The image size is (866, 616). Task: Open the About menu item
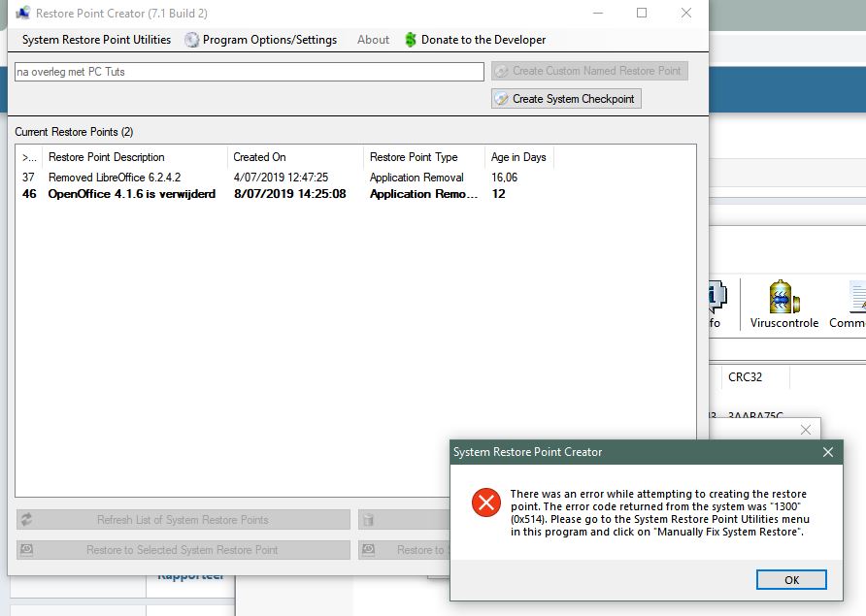tap(373, 40)
